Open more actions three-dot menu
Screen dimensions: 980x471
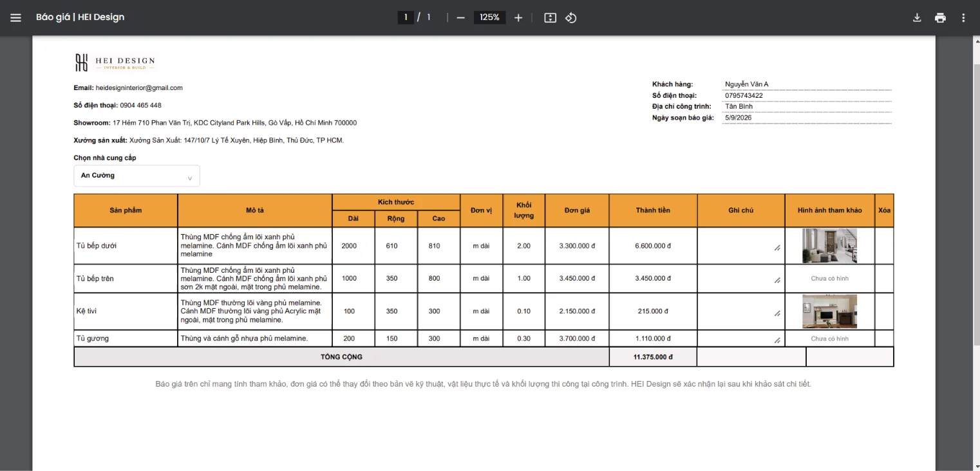(963, 17)
